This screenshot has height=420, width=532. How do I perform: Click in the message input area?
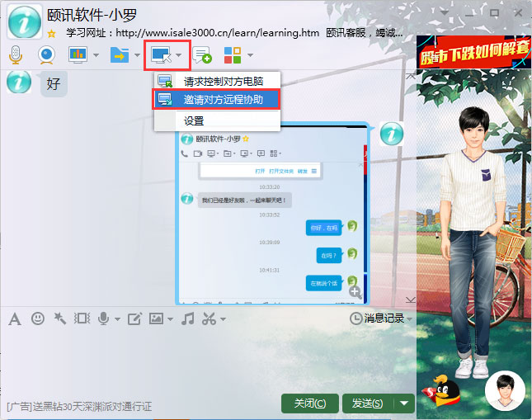208,360
